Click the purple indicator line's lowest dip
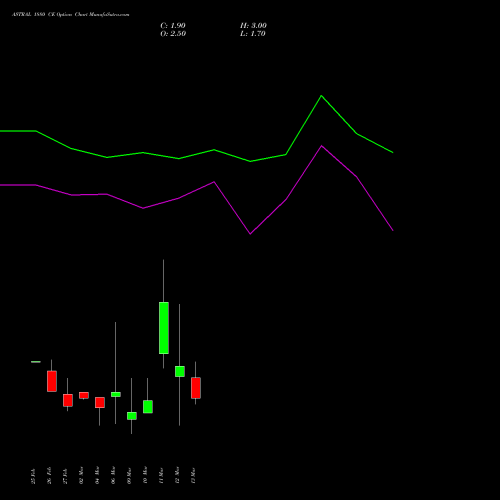Screen dimensions: 500x500 250,234
